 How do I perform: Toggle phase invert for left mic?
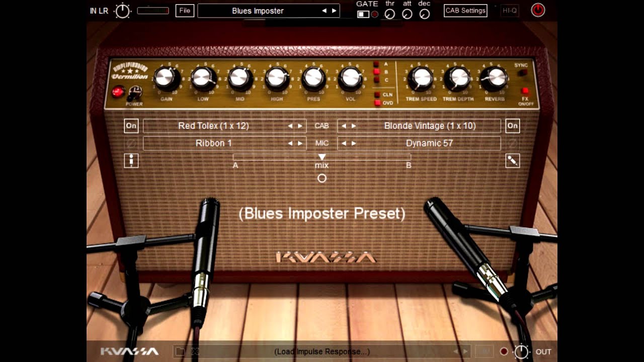point(131,143)
